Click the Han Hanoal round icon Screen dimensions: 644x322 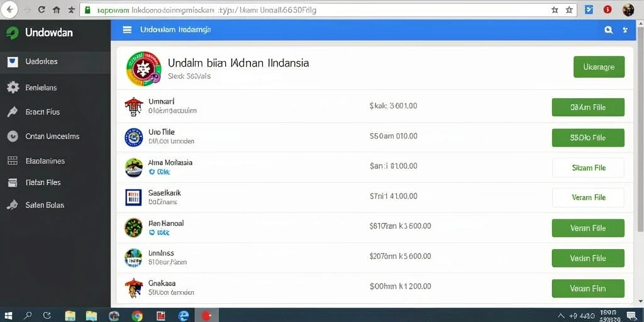tap(133, 228)
